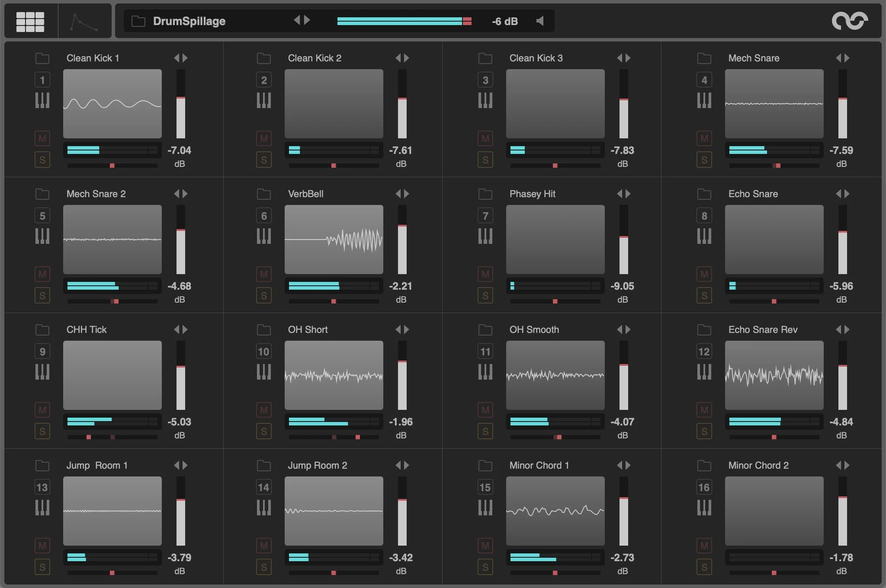The image size is (886, 588).
Task: Open the envelope editor view icon
Action: tap(84, 21)
